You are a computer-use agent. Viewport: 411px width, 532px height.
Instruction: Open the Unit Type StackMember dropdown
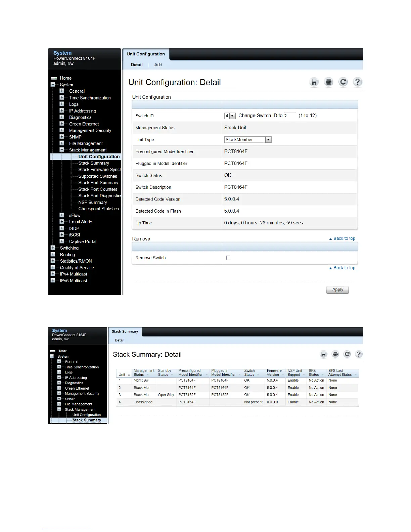(268, 140)
